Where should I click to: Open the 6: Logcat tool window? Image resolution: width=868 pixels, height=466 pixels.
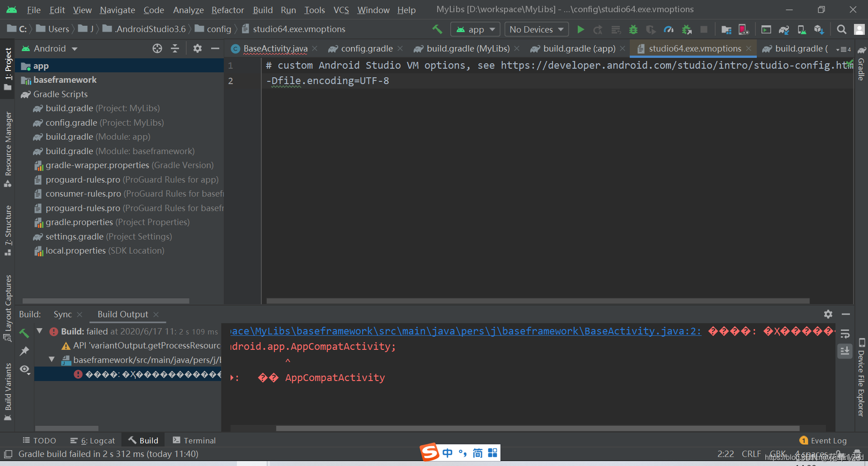(93, 440)
